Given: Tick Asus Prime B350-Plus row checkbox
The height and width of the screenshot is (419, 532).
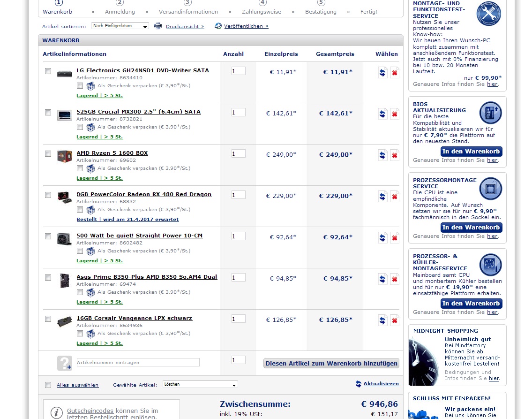Looking at the screenshot, I should point(48,277).
